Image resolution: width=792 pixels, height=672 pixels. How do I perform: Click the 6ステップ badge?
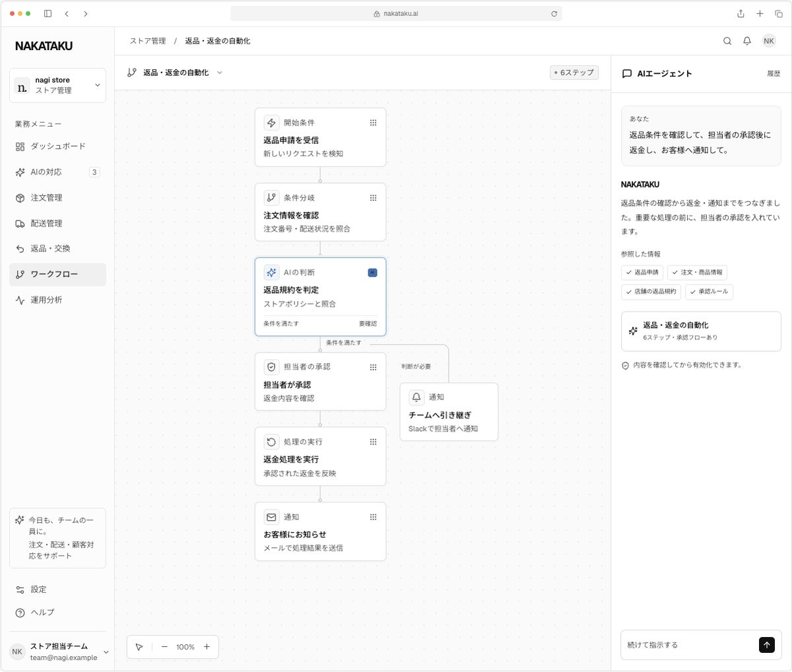click(574, 73)
